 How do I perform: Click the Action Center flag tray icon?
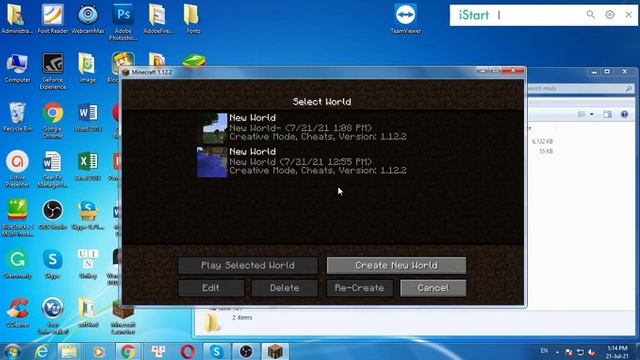(569, 352)
